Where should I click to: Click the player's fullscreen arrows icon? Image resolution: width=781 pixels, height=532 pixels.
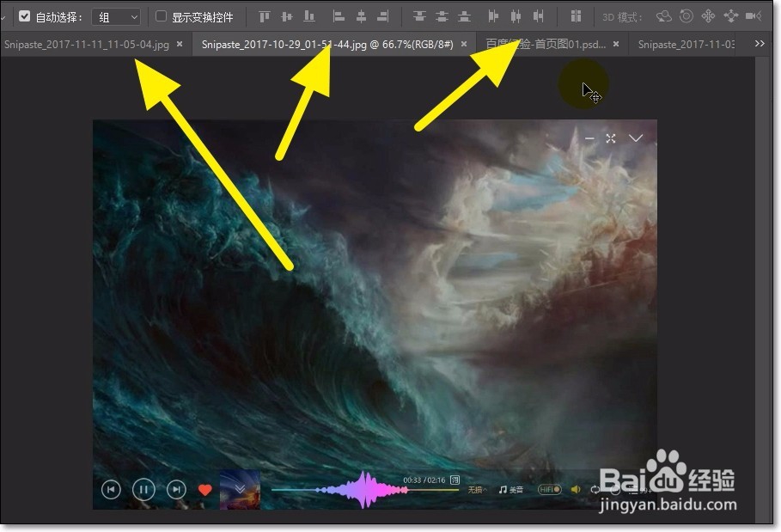(x=611, y=138)
